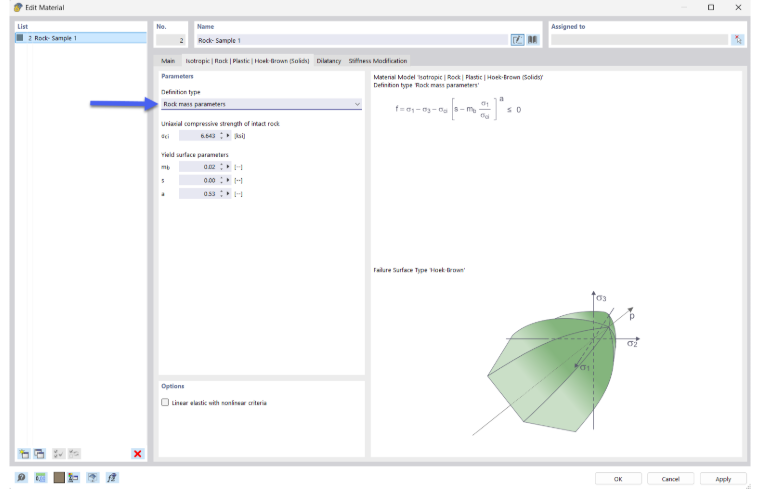Click the 'Yield surface parameters' label
Image resolution: width=760 pixels, height=489 pixels.
click(194, 155)
